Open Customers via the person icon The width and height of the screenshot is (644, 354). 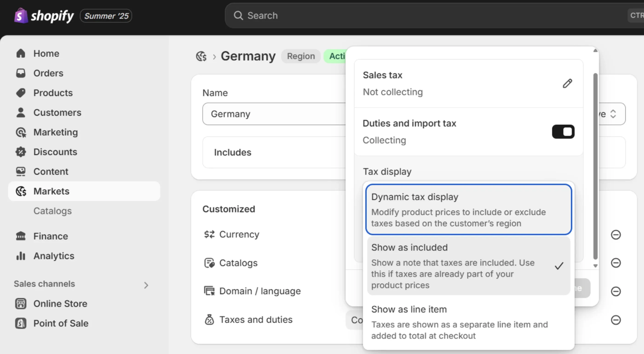click(x=21, y=112)
